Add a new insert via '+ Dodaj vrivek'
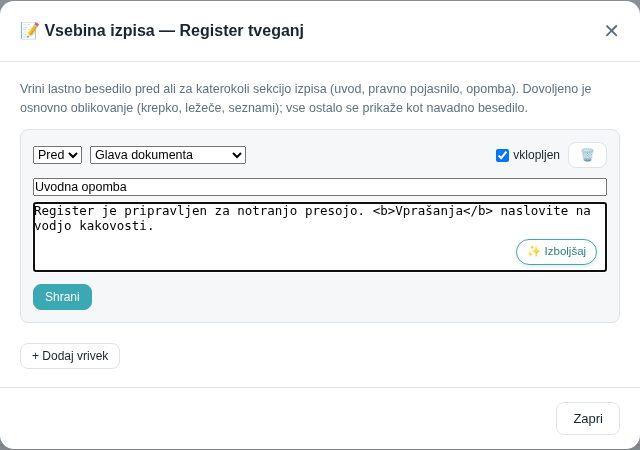 [x=70, y=356]
